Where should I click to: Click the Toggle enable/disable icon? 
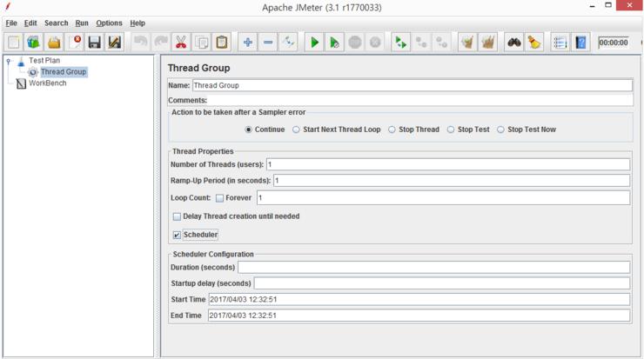point(288,43)
